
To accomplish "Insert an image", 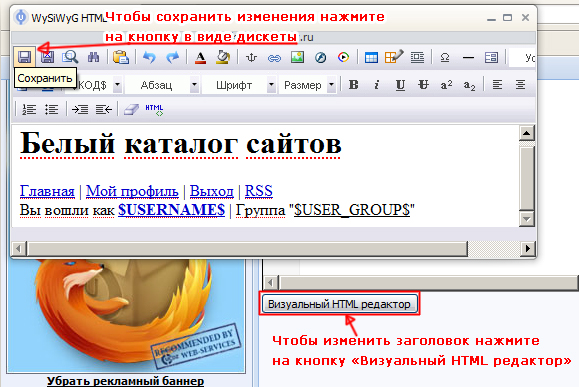I will click(x=297, y=57).
